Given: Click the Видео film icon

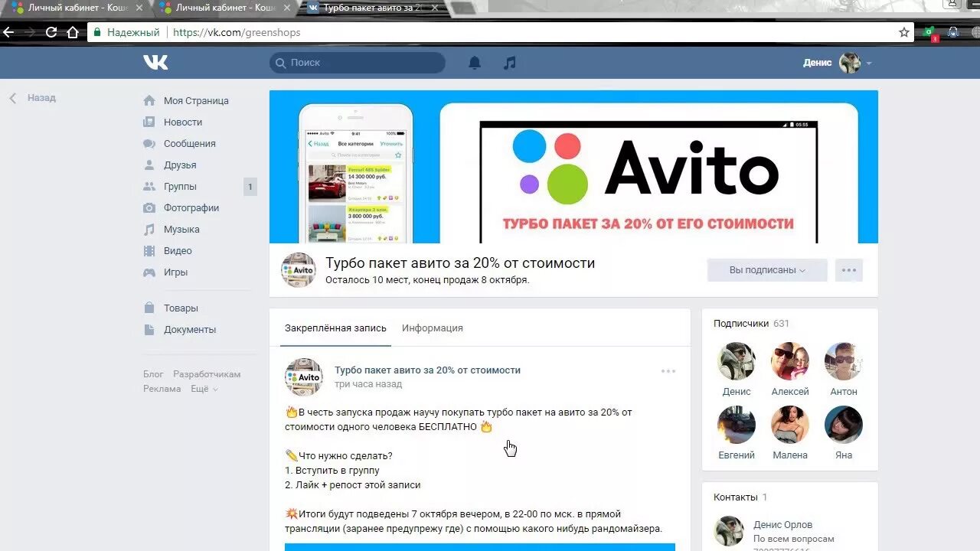Looking at the screenshot, I should pos(149,250).
